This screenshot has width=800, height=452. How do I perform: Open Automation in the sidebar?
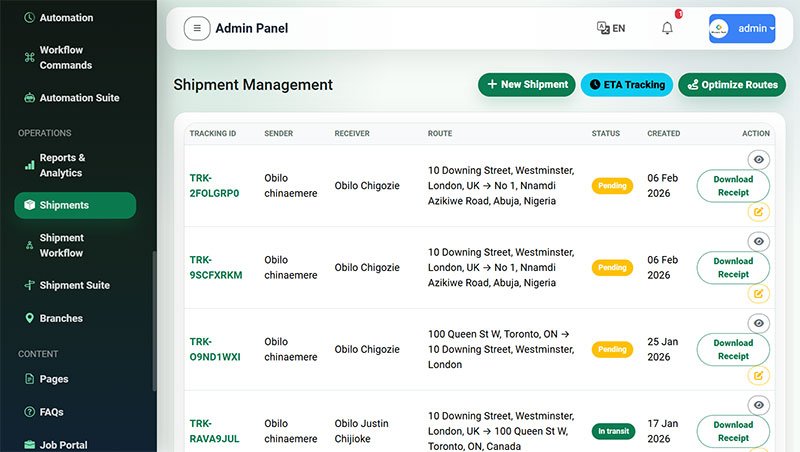tap(75, 18)
